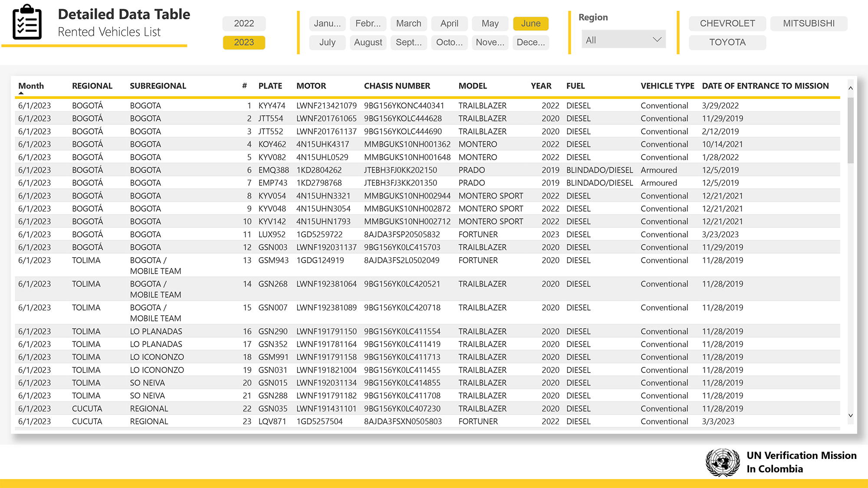The image size is (868, 488).
Task: Filter by November month
Action: click(490, 43)
